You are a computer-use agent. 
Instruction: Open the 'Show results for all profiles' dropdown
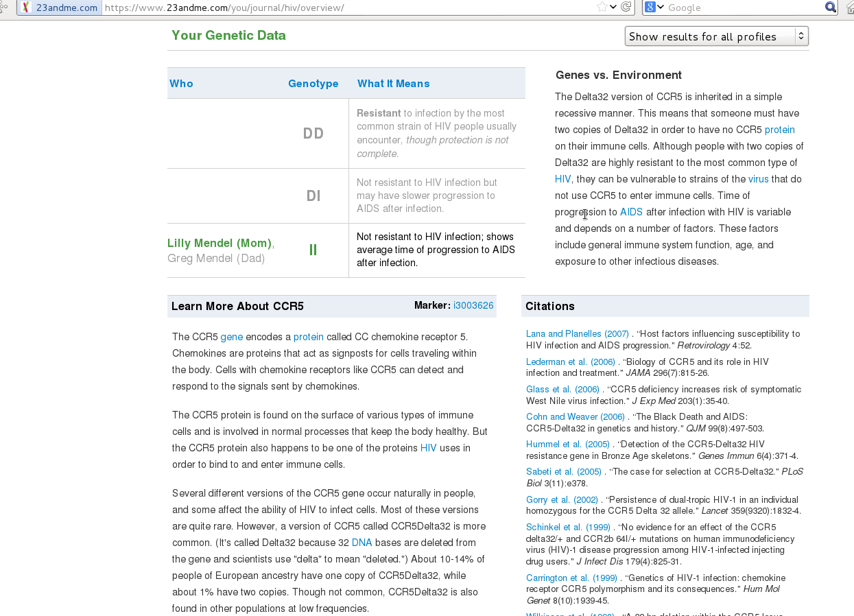716,36
